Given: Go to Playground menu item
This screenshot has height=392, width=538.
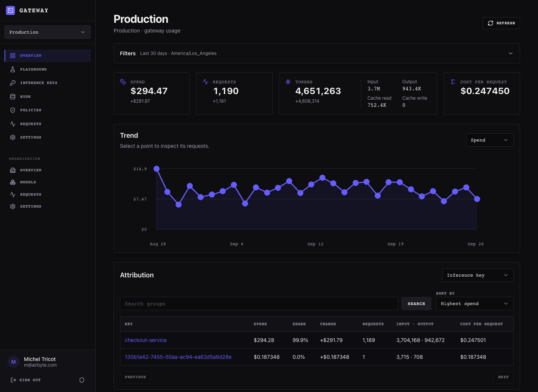Looking at the screenshot, I should [47, 69].
